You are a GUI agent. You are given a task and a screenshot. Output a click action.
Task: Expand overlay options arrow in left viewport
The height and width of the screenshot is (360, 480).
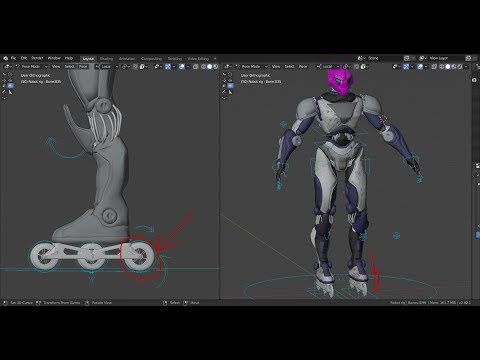click(188, 67)
